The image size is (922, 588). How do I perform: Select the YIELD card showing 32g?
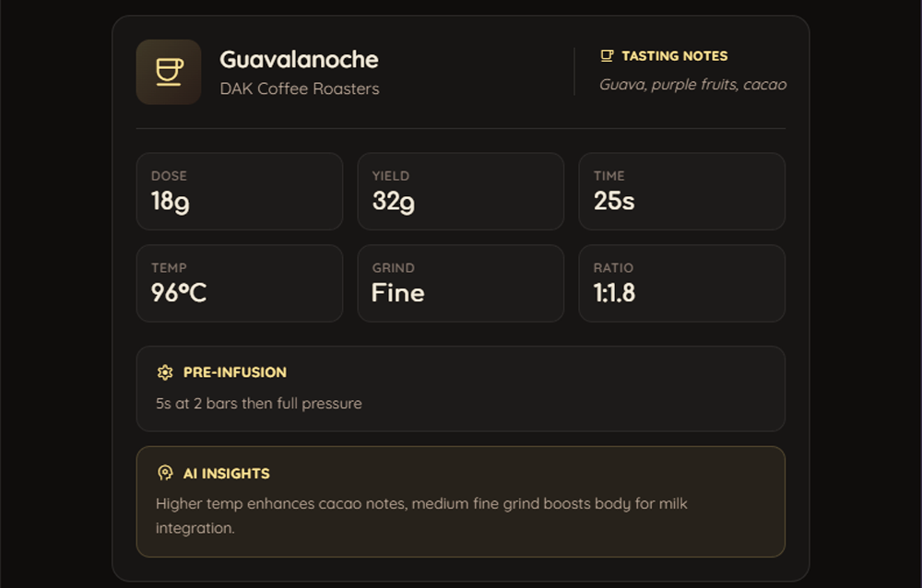click(x=461, y=192)
